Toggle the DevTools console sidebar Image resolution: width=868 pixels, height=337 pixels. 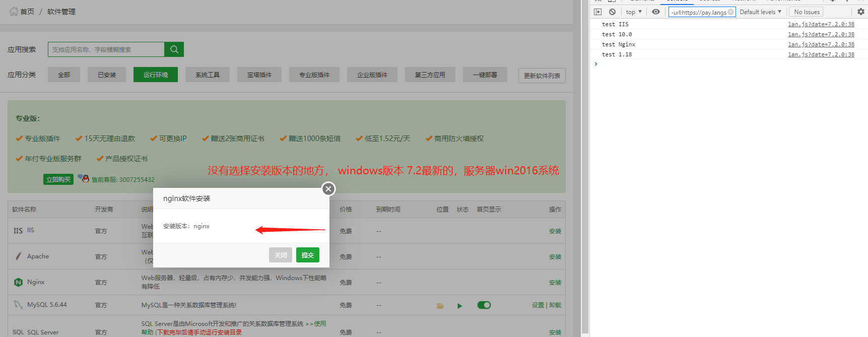597,12
